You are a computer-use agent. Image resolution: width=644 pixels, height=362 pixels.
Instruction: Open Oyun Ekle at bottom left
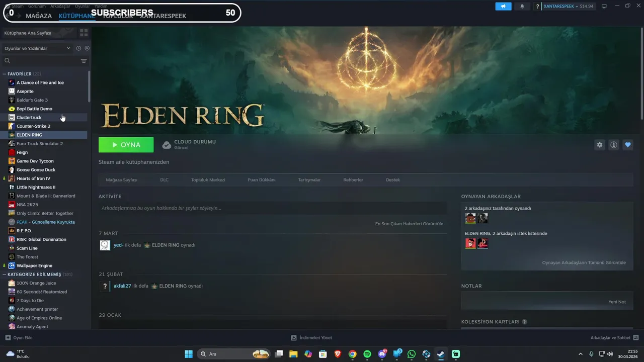pyautogui.click(x=19, y=338)
